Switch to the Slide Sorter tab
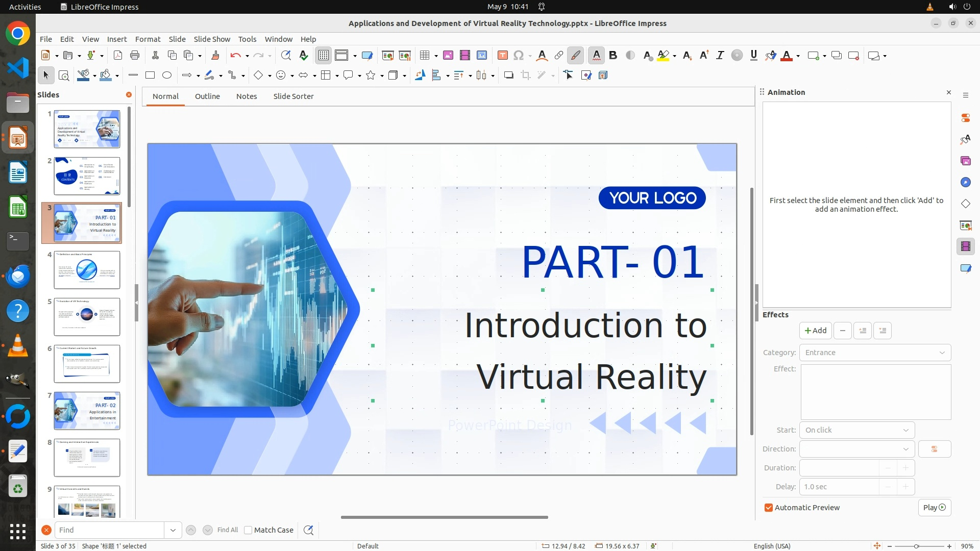 pos(293,96)
